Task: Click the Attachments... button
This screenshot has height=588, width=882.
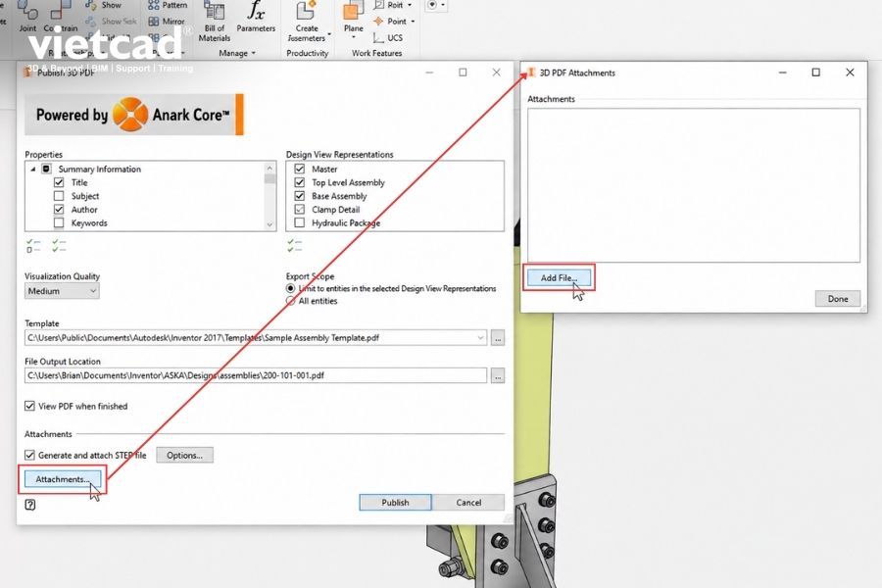Action: pos(63,479)
